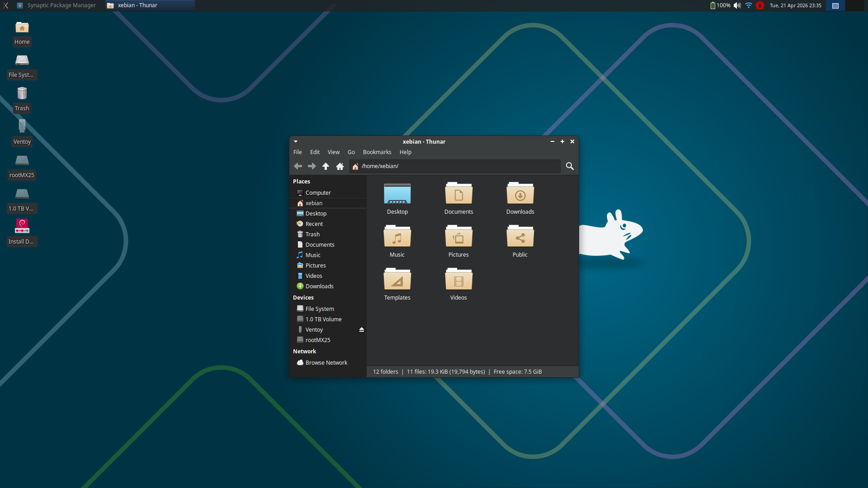Open the Go menu
The width and height of the screenshot is (868, 488).
(x=351, y=152)
